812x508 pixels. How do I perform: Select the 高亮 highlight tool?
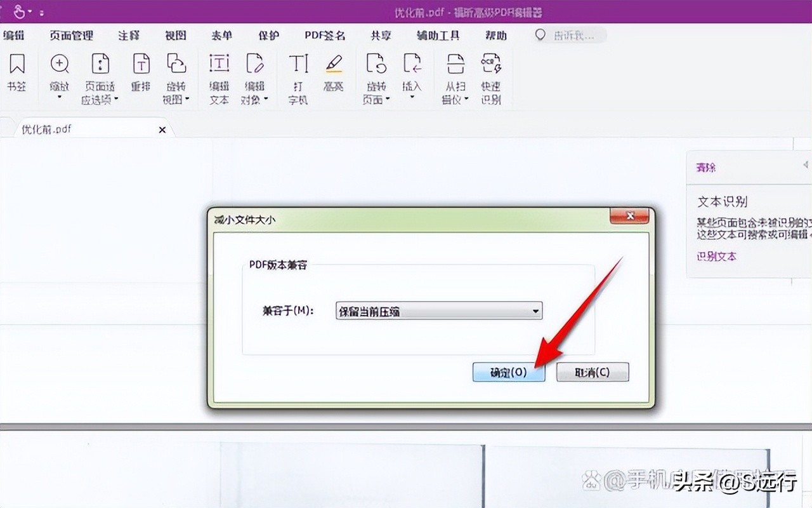pyautogui.click(x=334, y=70)
